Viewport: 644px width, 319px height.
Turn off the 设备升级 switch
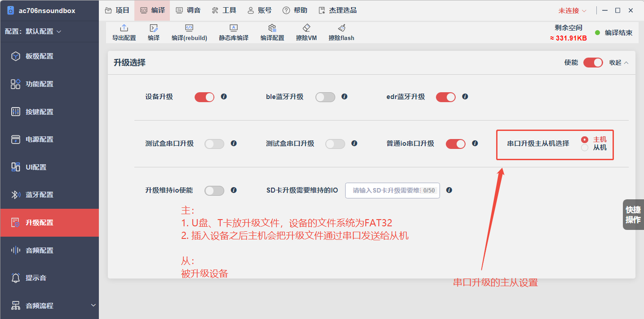[x=204, y=97]
